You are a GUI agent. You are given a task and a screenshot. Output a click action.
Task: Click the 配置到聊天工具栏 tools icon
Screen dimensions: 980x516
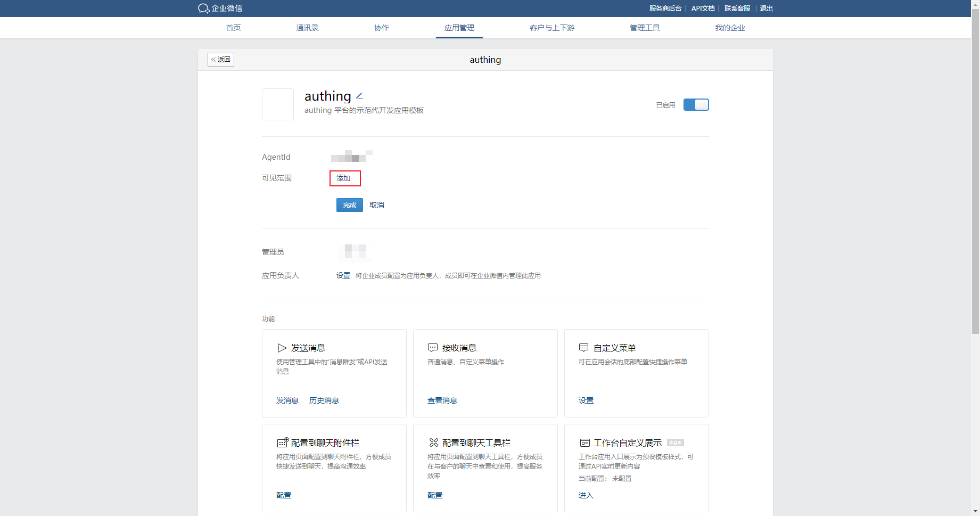pos(433,443)
